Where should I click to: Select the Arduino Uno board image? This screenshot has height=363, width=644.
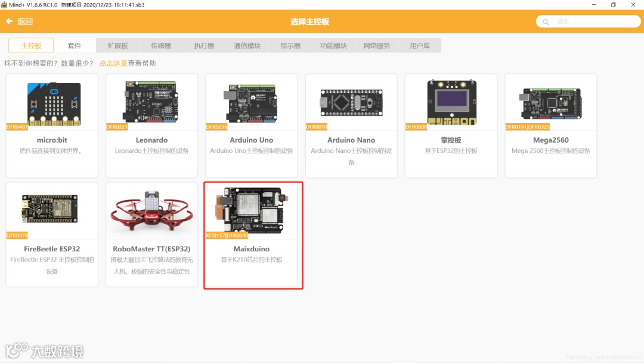pyautogui.click(x=250, y=103)
